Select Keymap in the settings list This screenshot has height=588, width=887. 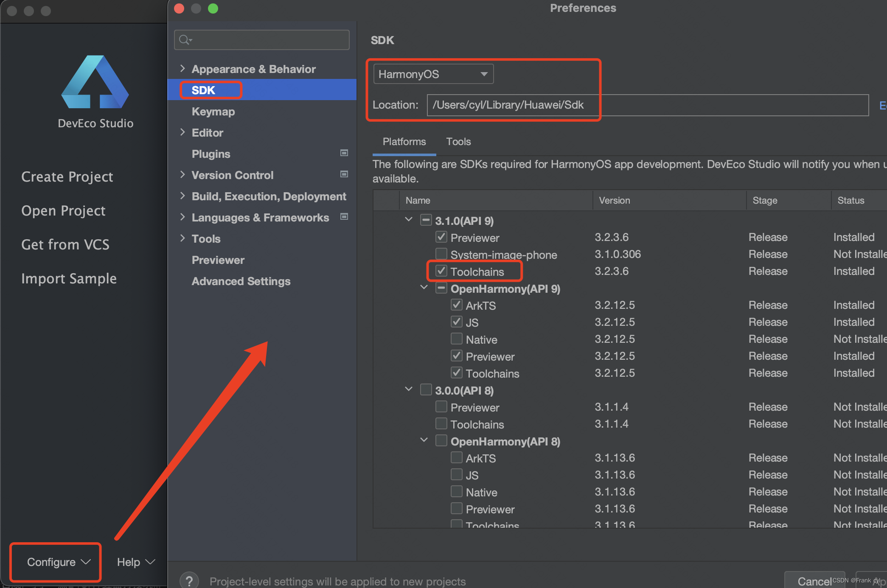click(213, 112)
